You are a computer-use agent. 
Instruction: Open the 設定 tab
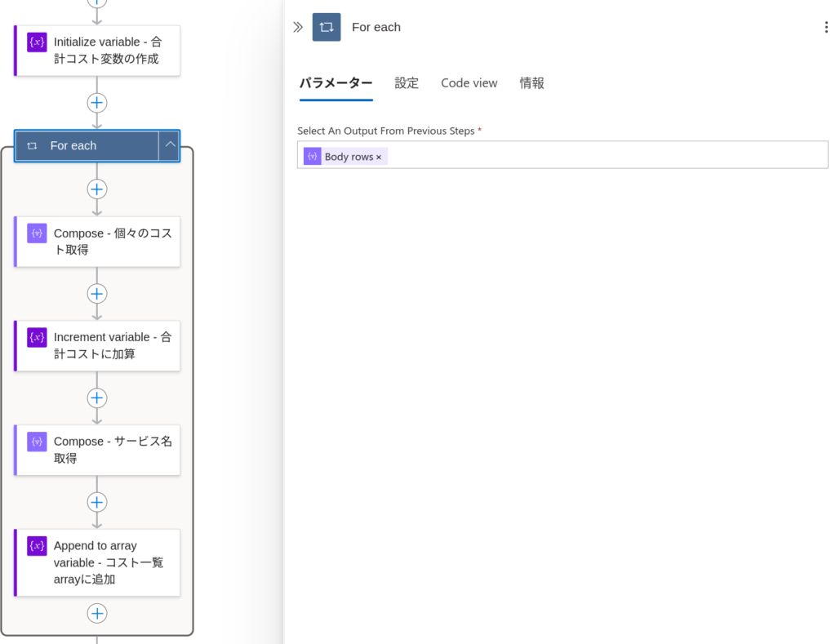point(407,83)
